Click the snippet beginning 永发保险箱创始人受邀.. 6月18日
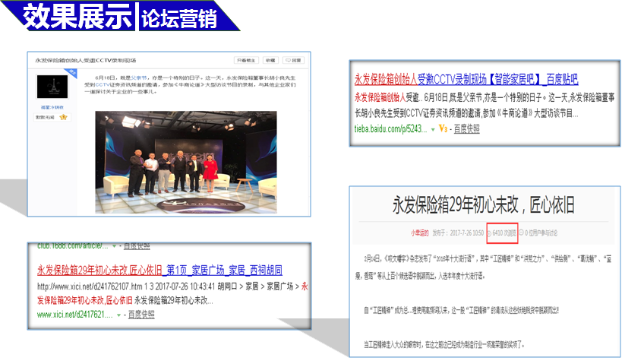This screenshot has width=644, height=364. coord(485,105)
